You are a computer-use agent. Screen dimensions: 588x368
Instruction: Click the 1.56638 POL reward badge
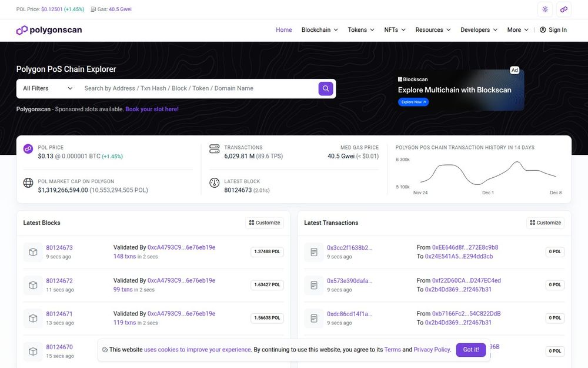pyautogui.click(x=267, y=318)
